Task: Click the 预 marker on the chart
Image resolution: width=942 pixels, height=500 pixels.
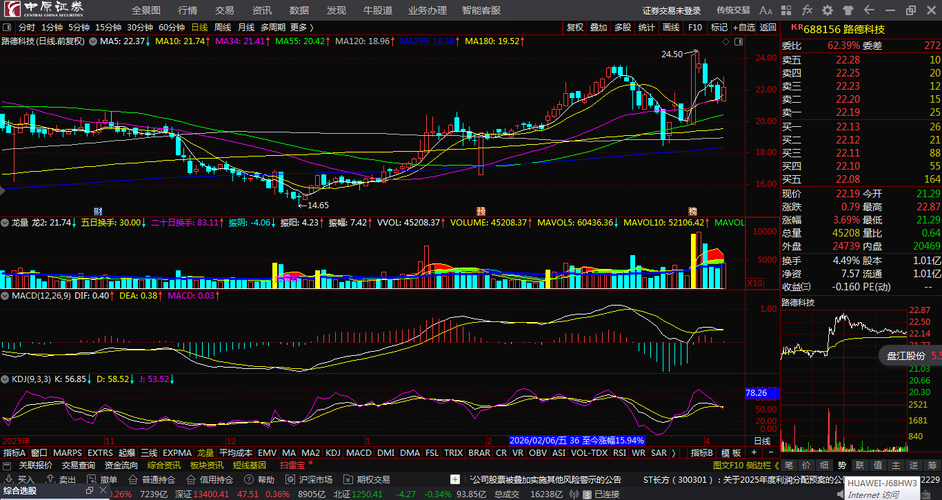Action: 481,212
